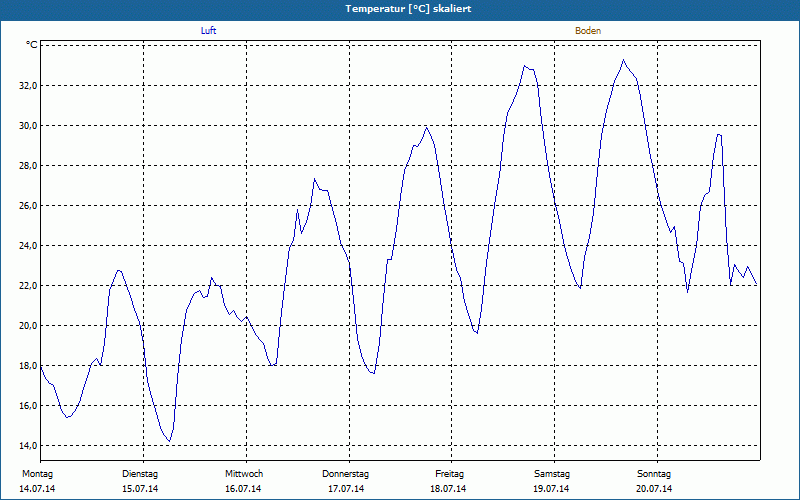
Task: Click the date 15.07.14
Action: 140,489
